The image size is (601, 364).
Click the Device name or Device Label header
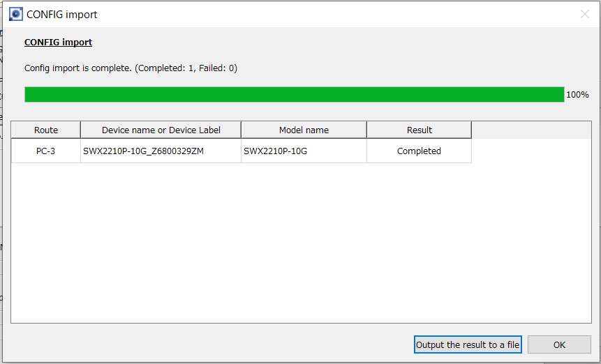[161, 130]
